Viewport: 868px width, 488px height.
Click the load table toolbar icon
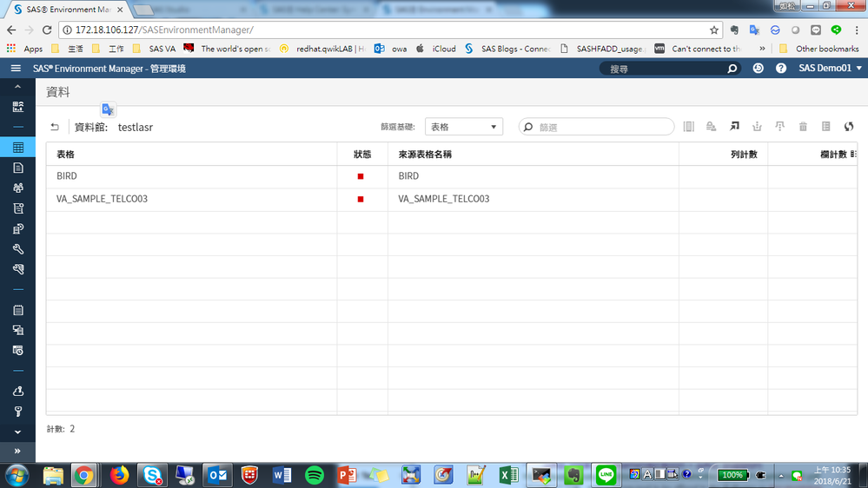pyautogui.click(x=758, y=127)
